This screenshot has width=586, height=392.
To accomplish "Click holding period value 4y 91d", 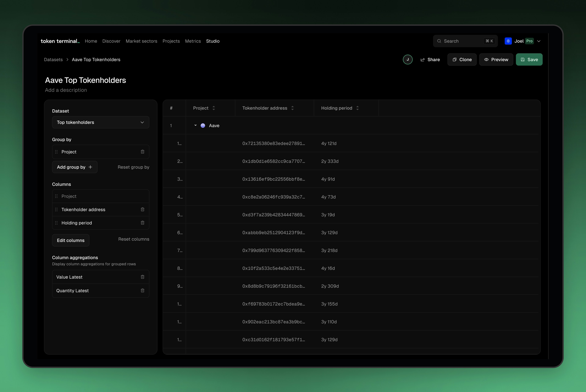I will 328,179.
